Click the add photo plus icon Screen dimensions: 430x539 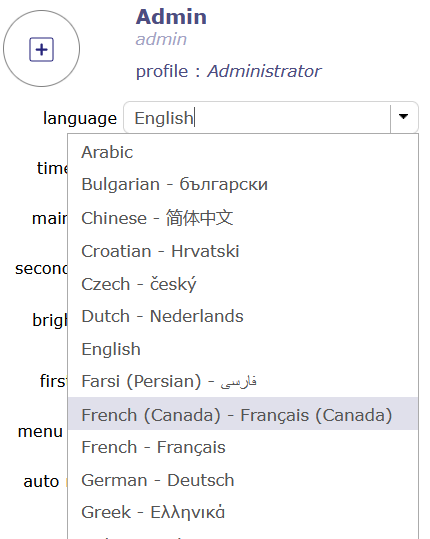coord(41,50)
